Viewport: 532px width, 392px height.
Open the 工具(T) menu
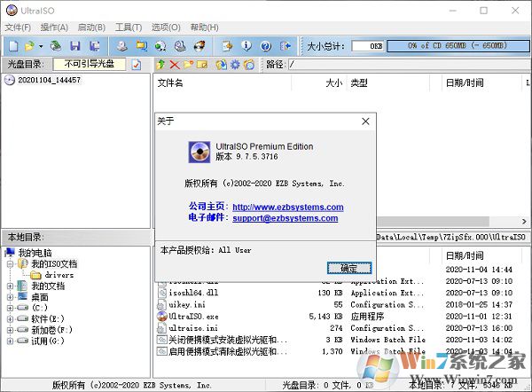pyautogui.click(x=129, y=27)
